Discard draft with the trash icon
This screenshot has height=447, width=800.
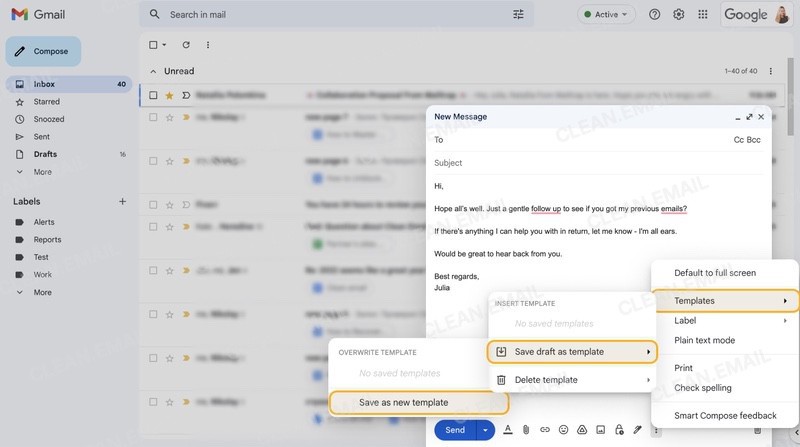coord(757,430)
